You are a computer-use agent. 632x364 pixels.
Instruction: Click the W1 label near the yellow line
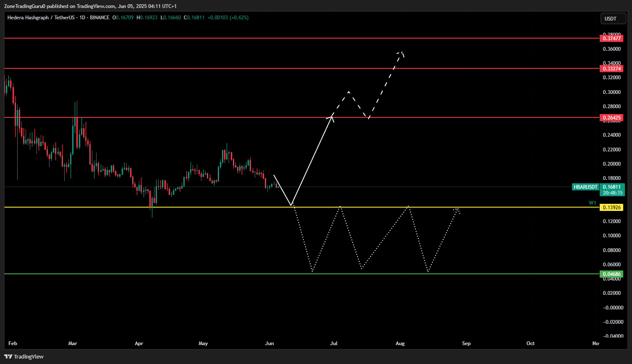point(592,203)
